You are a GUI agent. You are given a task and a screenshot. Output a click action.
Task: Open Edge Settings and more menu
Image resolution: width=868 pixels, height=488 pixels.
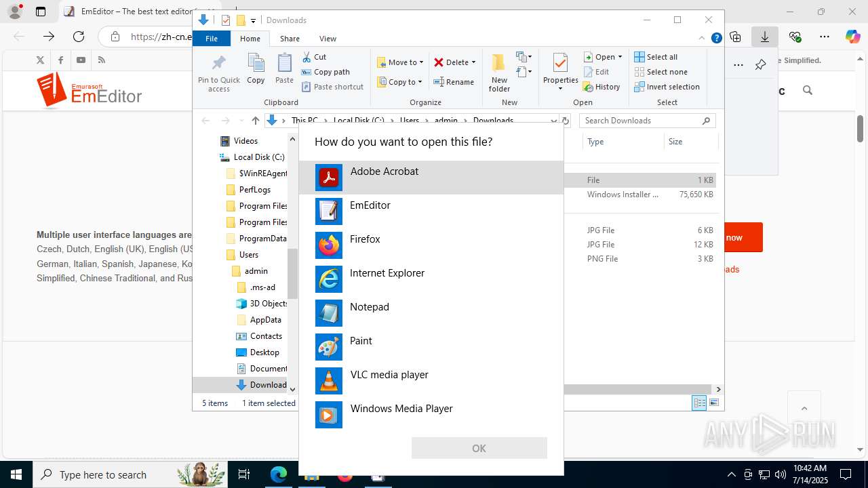(x=825, y=37)
